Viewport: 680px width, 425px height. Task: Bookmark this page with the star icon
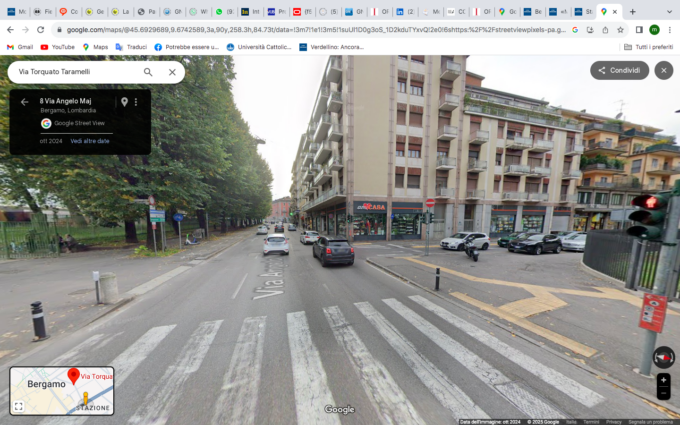coord(620,30)
